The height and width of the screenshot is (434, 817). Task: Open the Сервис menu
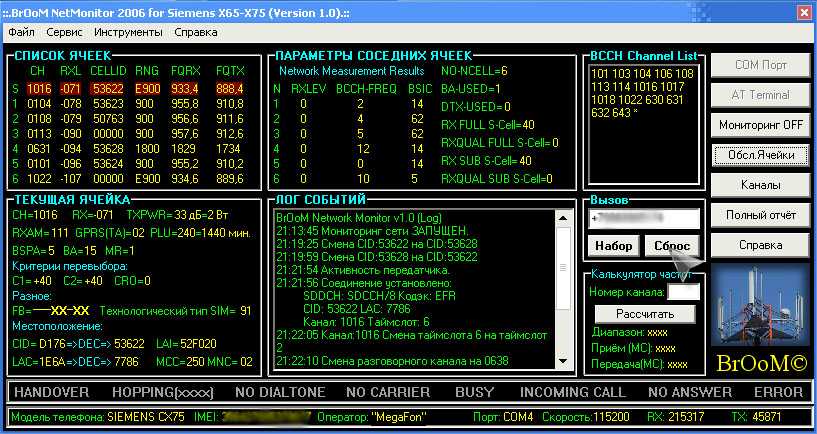tap(64, 32)
